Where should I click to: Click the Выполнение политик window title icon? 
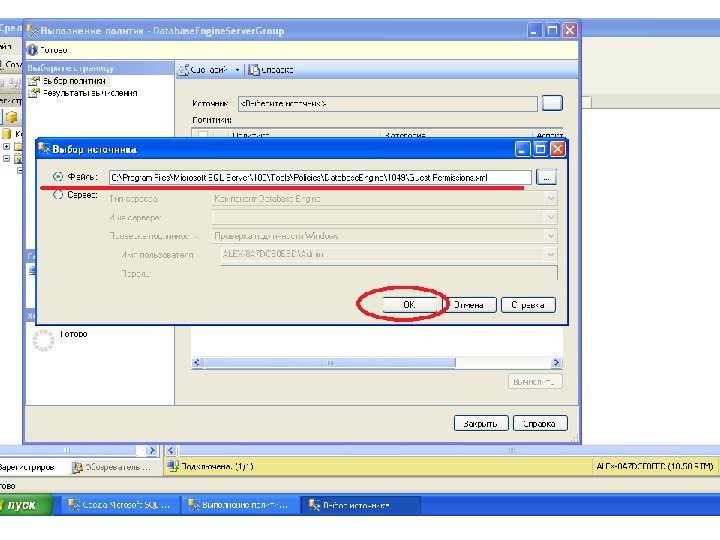[x=32, y=31]
